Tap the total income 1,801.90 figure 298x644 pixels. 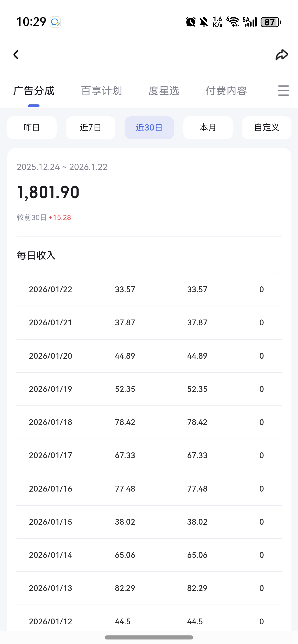point(48,192)
